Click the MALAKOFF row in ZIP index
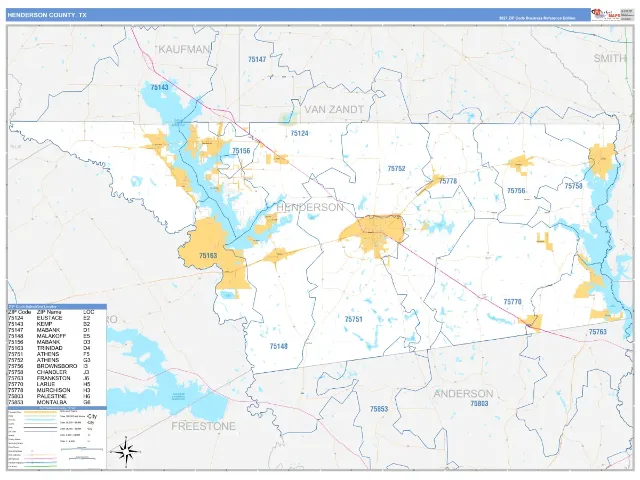The width and height of the screenshot is (640, 480). click(57, 336)
